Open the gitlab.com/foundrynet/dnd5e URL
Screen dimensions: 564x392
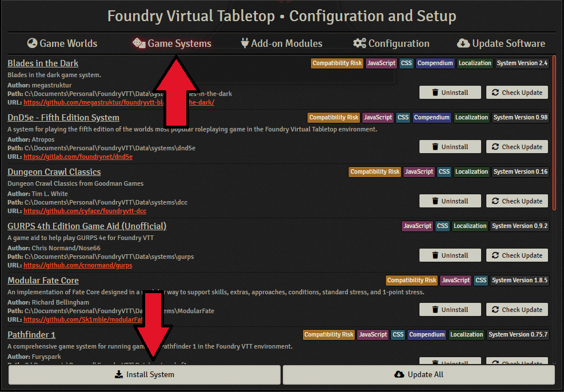tap(78, 157)
